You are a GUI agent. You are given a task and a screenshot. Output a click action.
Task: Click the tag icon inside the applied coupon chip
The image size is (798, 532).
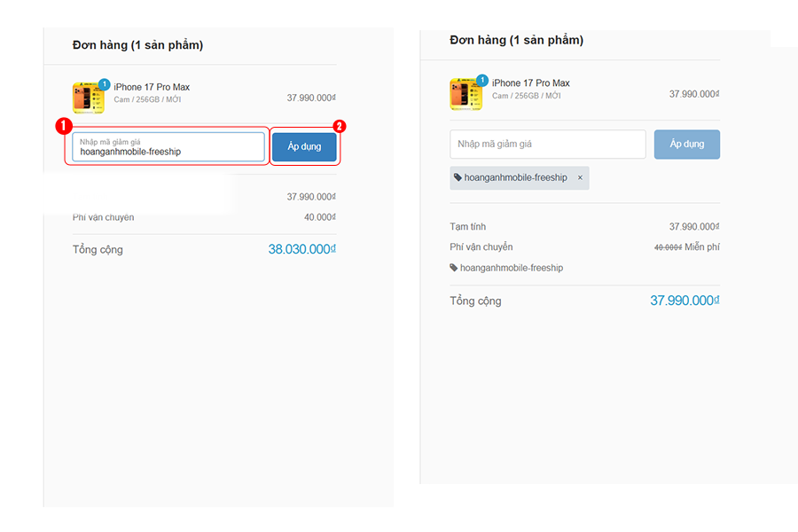(x=458, y=177)
